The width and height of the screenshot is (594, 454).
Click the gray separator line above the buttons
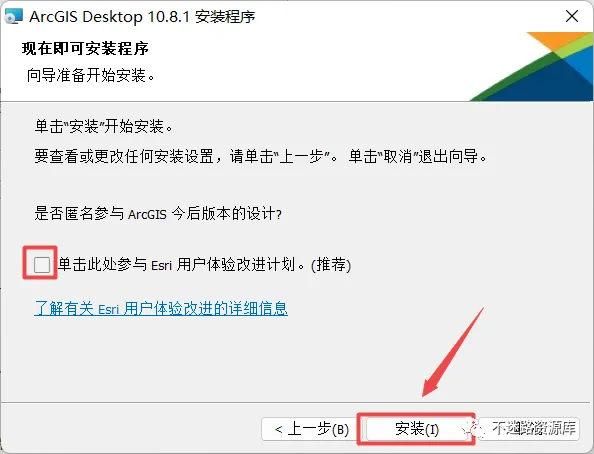[x=295, y=402]
